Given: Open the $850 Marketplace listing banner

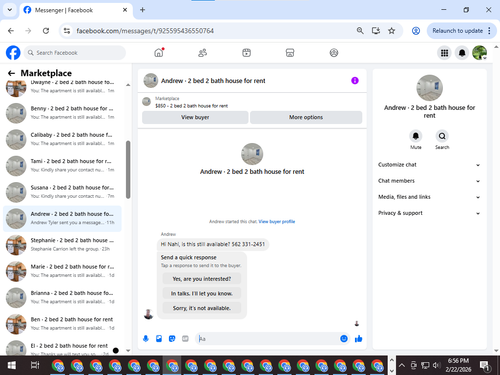Looking at the screenshot, I should click(x=252, y=102).
